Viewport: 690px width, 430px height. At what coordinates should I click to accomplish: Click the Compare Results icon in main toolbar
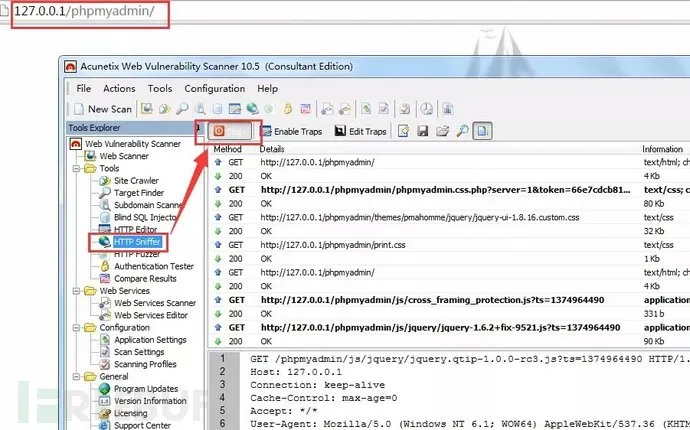pos(305,109)
